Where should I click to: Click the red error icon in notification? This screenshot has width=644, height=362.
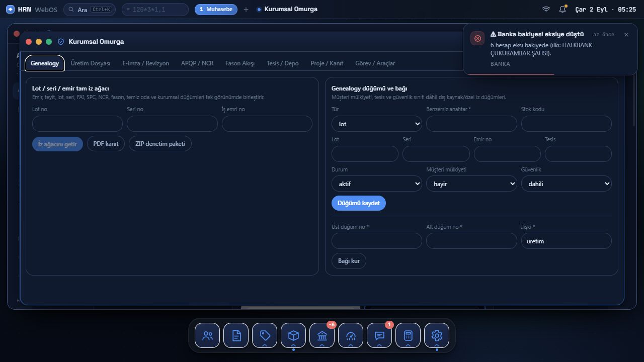[477, 38]
